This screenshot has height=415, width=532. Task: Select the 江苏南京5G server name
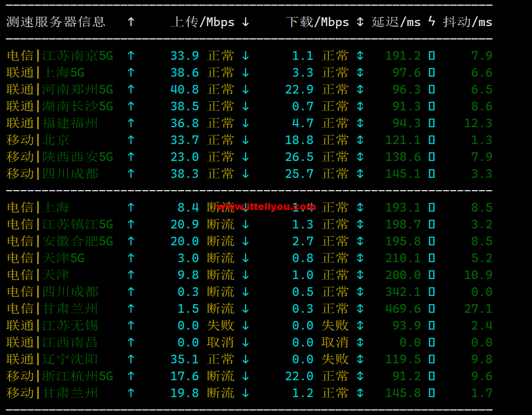pos(77,56)
